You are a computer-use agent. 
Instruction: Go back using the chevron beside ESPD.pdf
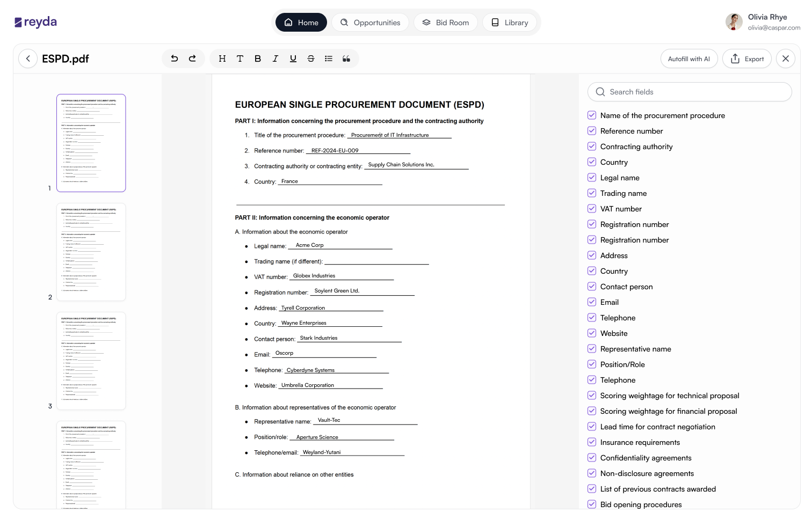[x=28, y=58]
